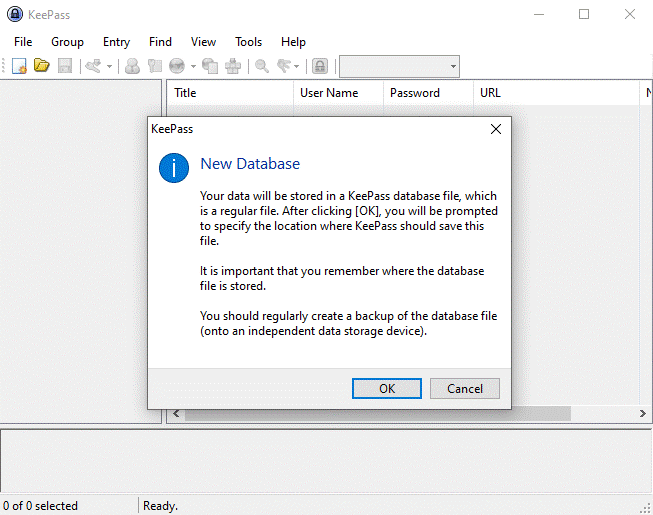Click the Open Database folder icon
Viewport: 653px width, 515px height.
point(42,66)
